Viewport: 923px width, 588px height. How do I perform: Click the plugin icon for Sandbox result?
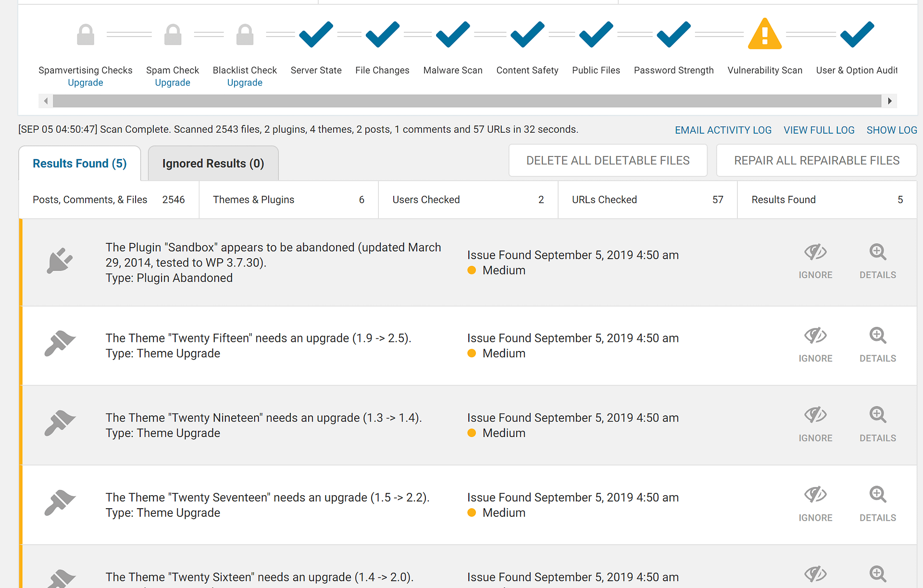[60, 261]
